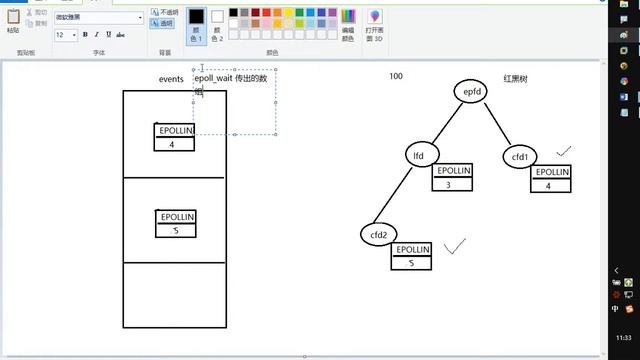Click the Cut scissors icon
Viewport: 640px width, 360px height.
pos(29,12)
